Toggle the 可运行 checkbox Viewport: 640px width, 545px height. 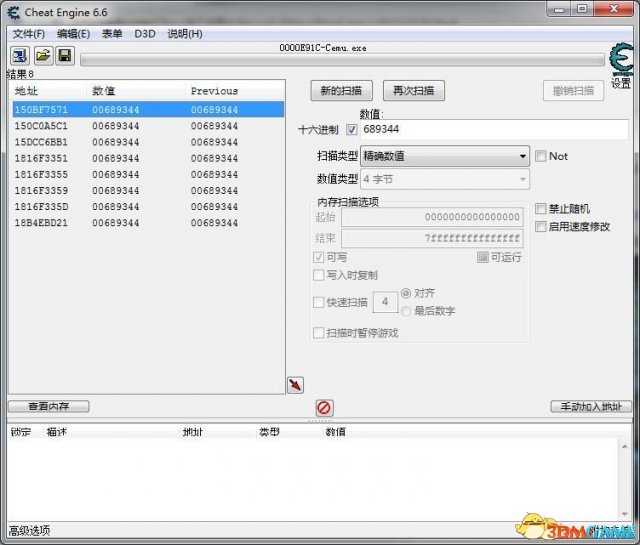coord(482,257)
